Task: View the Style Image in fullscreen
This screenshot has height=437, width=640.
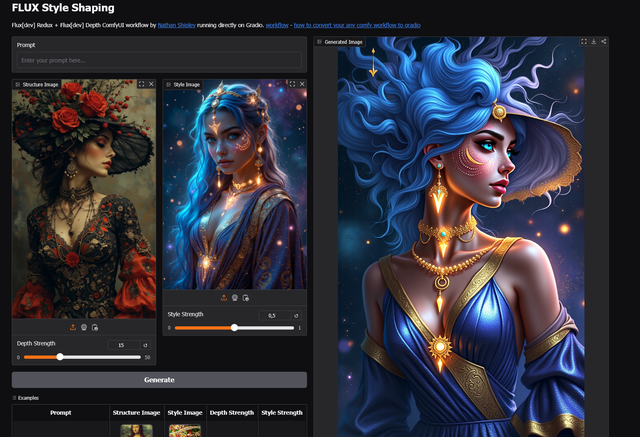Action: pos(292,84)
